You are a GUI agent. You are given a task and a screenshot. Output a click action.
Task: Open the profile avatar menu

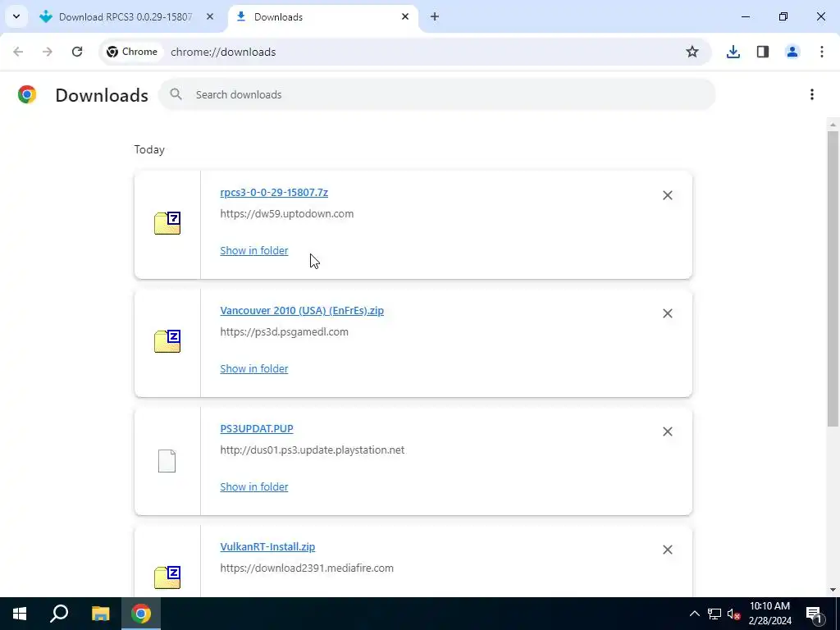pos(792,52)
